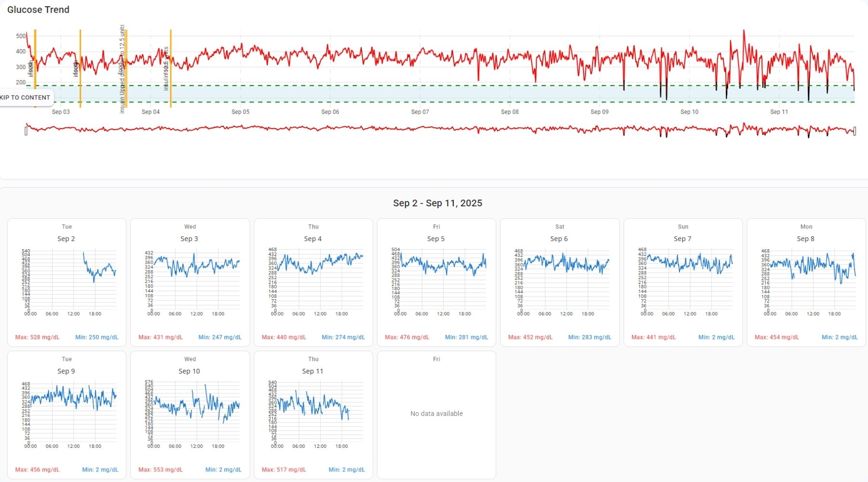This screenshot has width=868, height=482.
Task: Open the Sep 2 daily chart
Action: (x=67, y=282)
